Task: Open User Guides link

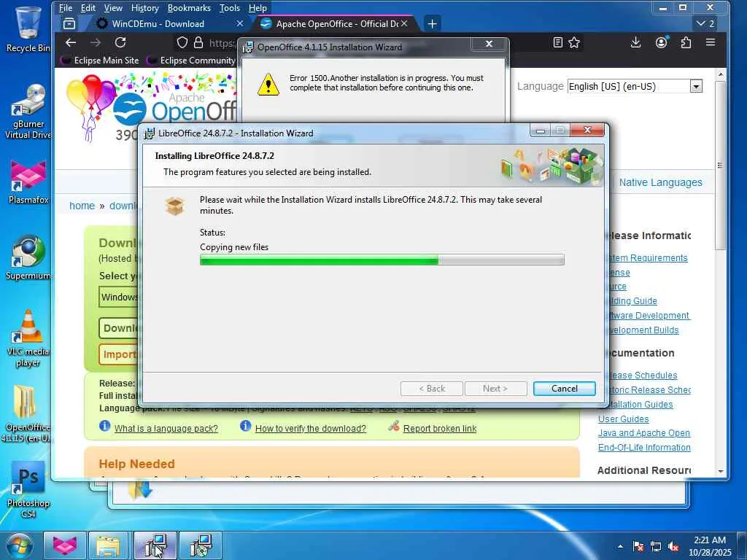Action: [x=623, y=419]
